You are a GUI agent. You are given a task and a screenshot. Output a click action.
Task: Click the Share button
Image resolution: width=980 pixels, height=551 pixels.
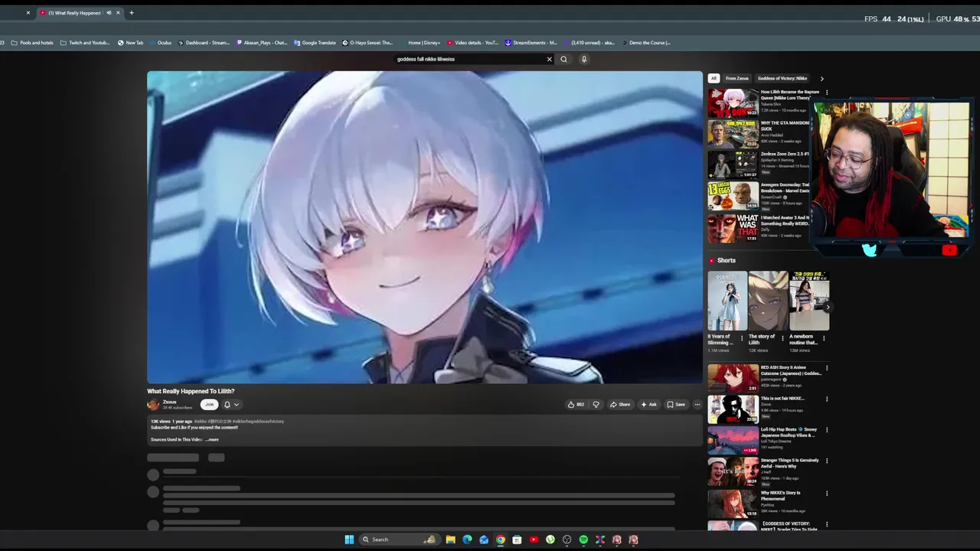click(x=620, y=405)
